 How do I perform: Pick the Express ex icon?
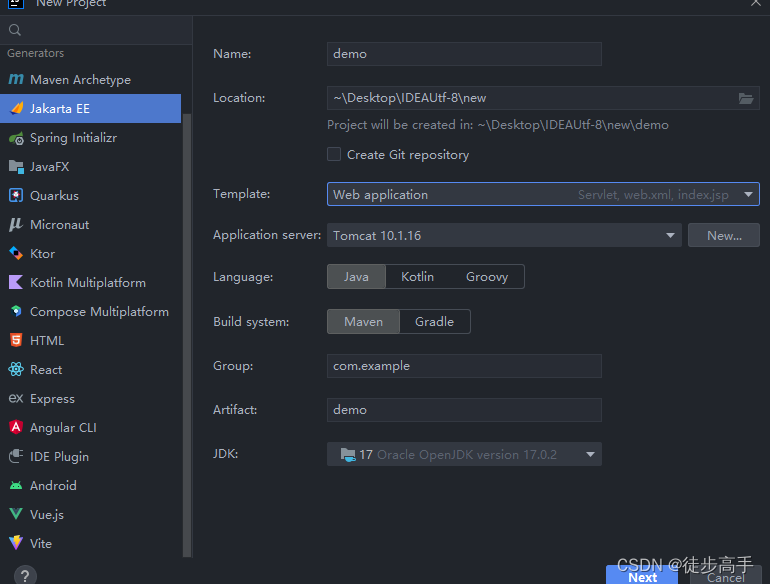pyautogui.click(x=16, y=398)
